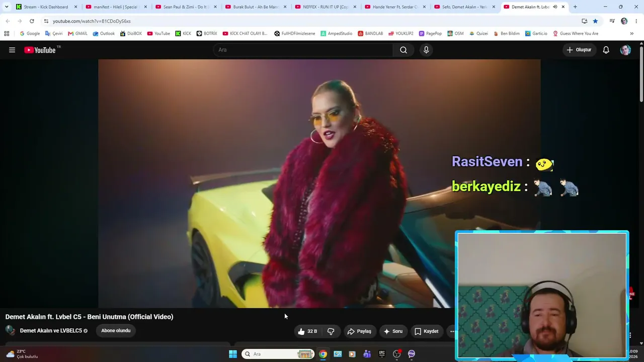This screenshot has width=644, height=362.
Task: Close the Stream - Kick Dashboard tab
Action: (x=75, y=7)
